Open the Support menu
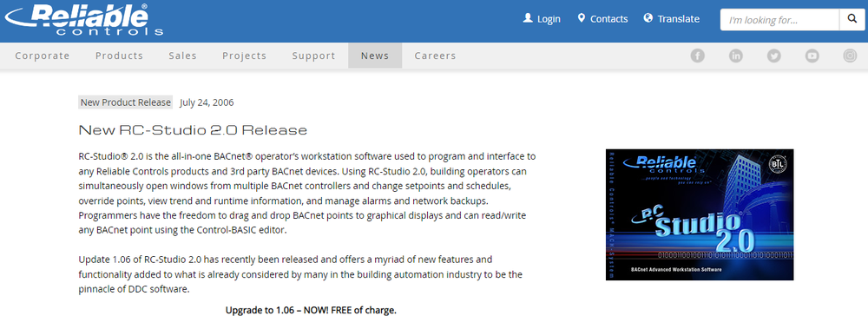This screenshot has height=329, width=868. [x=313, y=56]
